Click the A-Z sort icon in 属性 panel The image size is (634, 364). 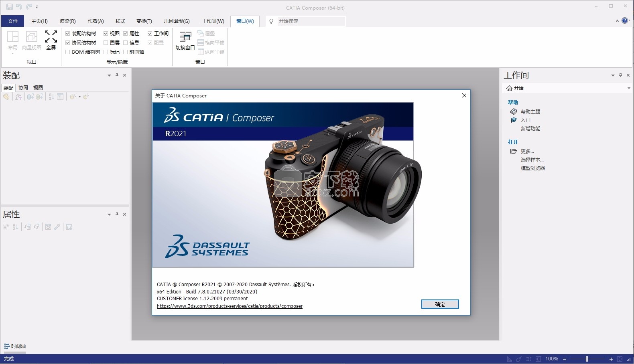15,227
